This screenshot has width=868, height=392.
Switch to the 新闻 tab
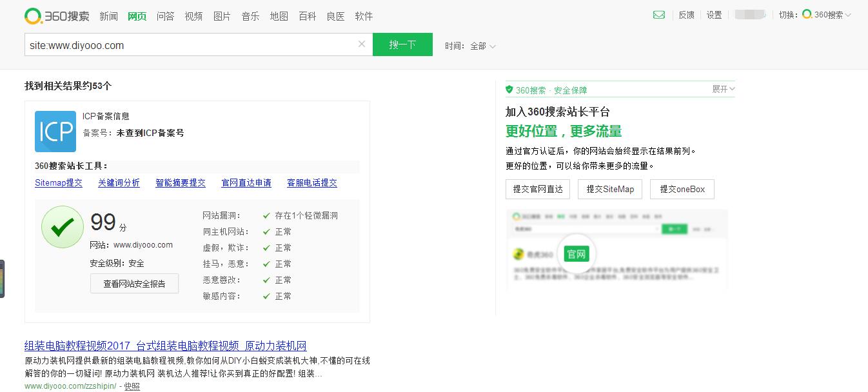(108, 16)
